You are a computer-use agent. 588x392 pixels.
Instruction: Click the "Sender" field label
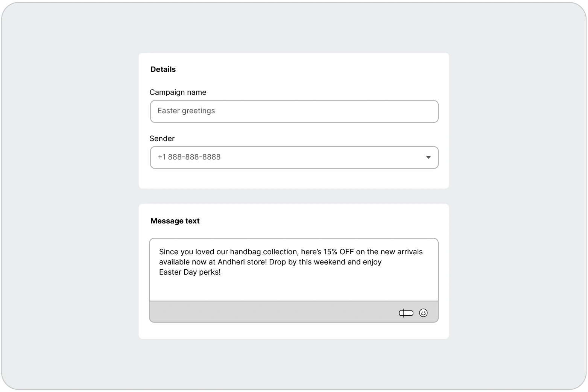(162, 139)
